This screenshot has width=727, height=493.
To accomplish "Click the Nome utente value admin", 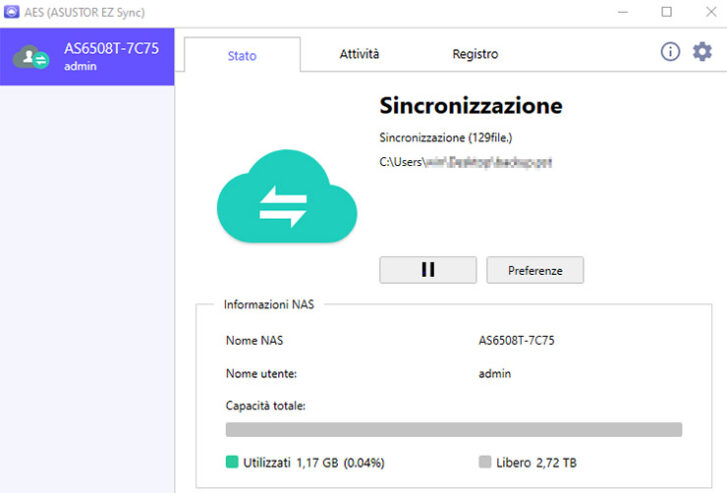I will [495, 373].
